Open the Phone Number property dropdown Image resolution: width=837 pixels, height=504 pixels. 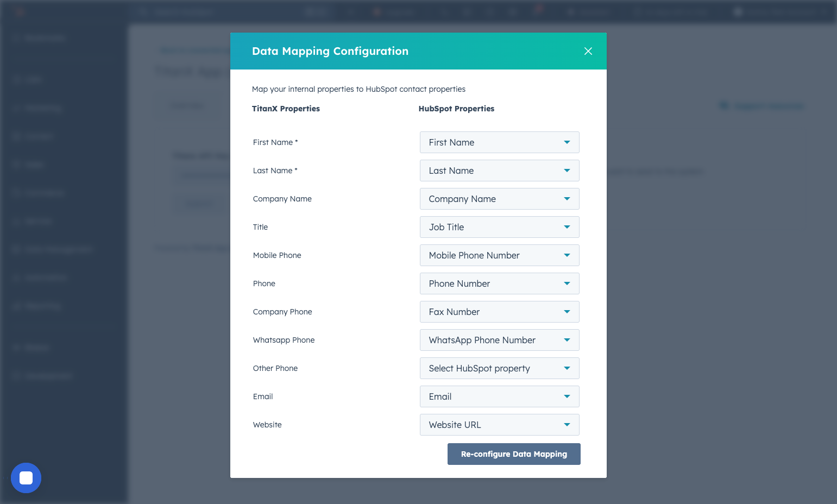[x=499, y=283]
